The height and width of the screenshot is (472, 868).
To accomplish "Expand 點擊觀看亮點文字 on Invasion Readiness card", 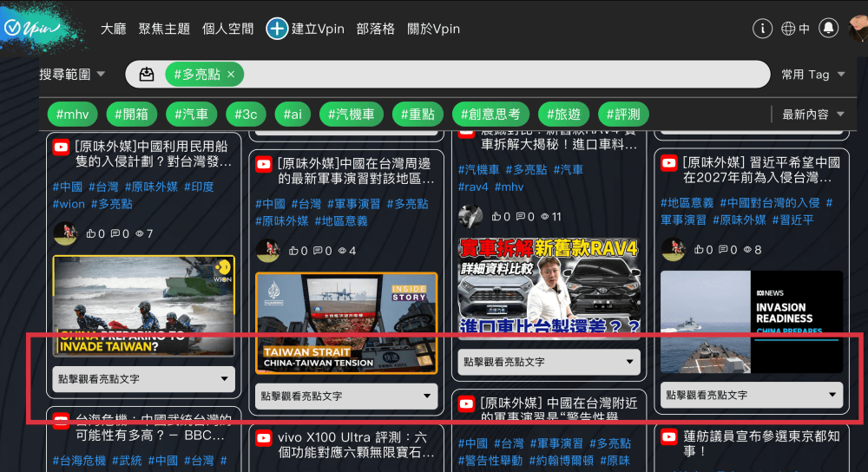I will tap(752, 395).
